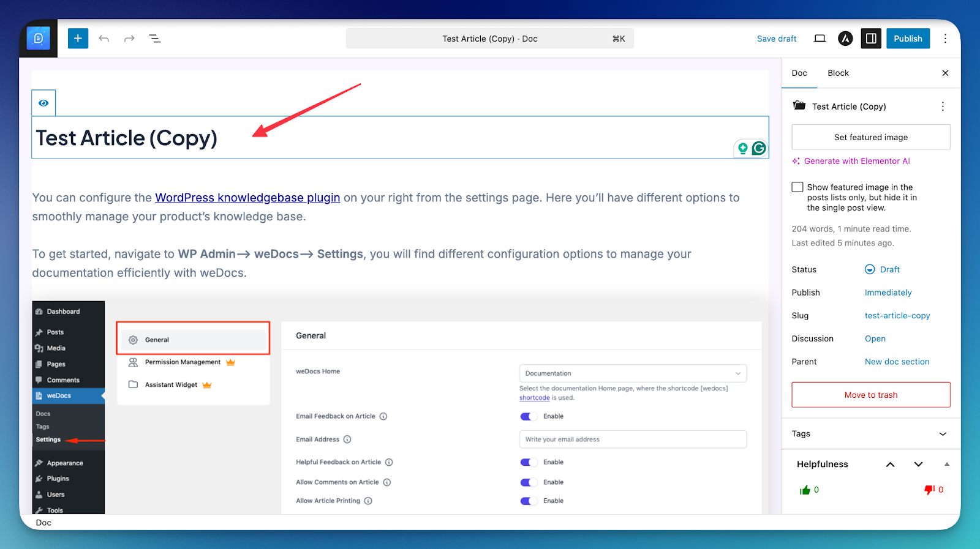980x549 pixels.
Task: Switch to the Block tab
Action: click(x=838, y=73)
